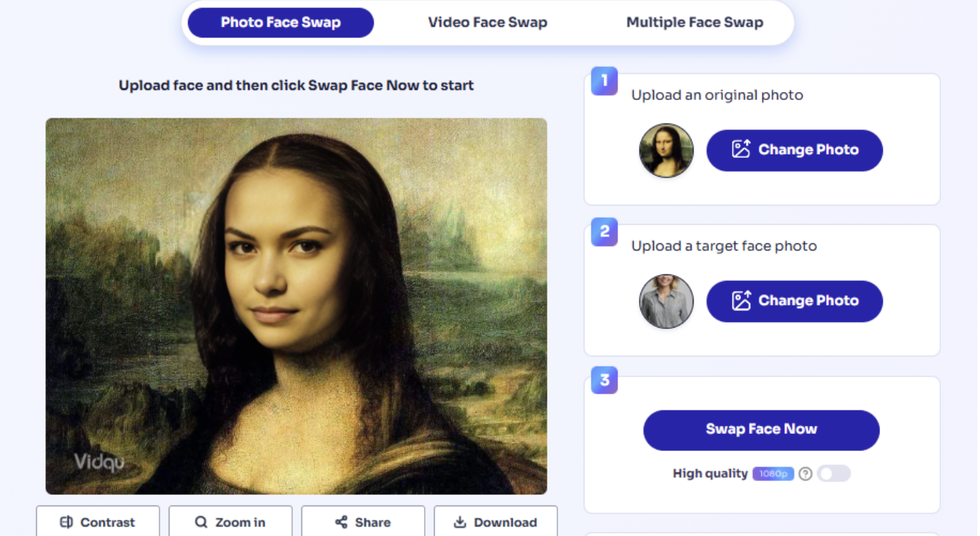Click the 1080p quality badge
The width and height of the screenshot is (980, 536).
click(773, 474)
